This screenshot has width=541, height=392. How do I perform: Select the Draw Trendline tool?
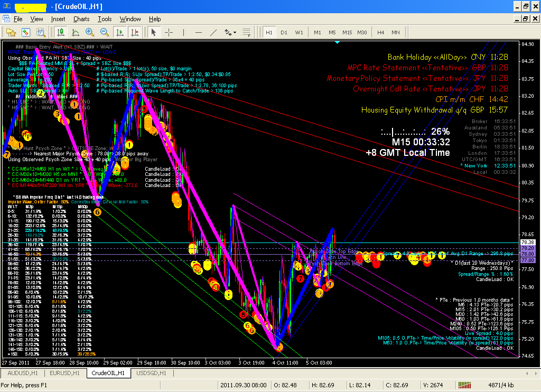tap(213, 32)
